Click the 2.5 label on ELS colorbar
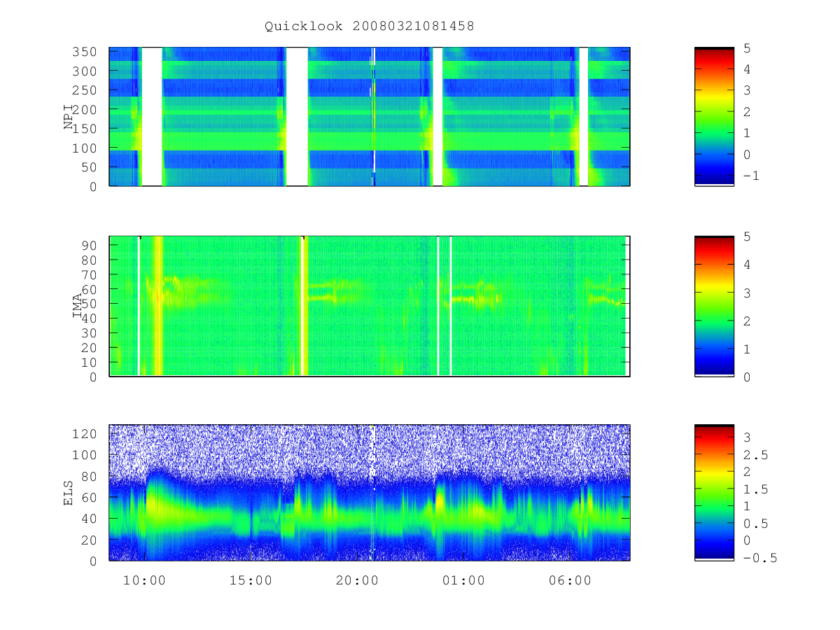840x630 pixels. coord(755,455)
